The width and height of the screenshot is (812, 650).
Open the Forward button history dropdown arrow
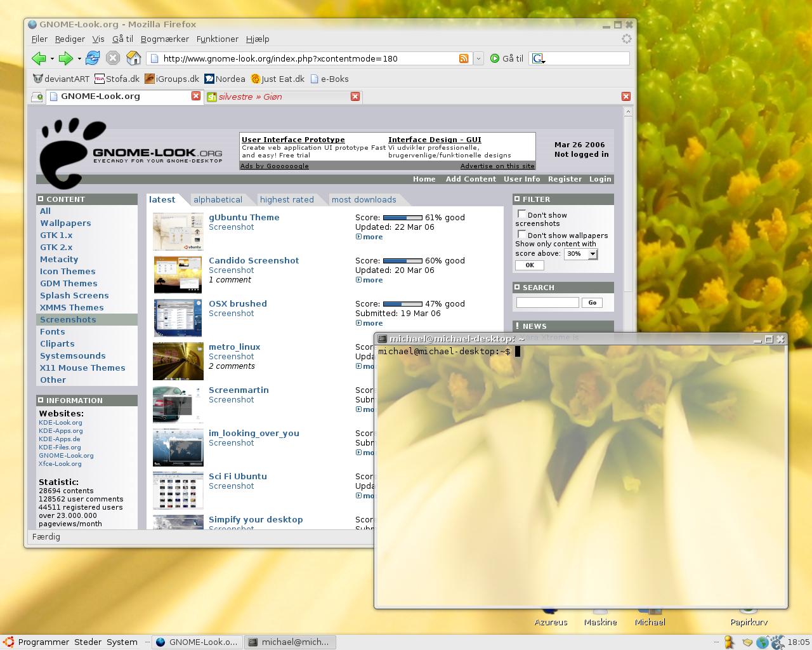point(79,58)
